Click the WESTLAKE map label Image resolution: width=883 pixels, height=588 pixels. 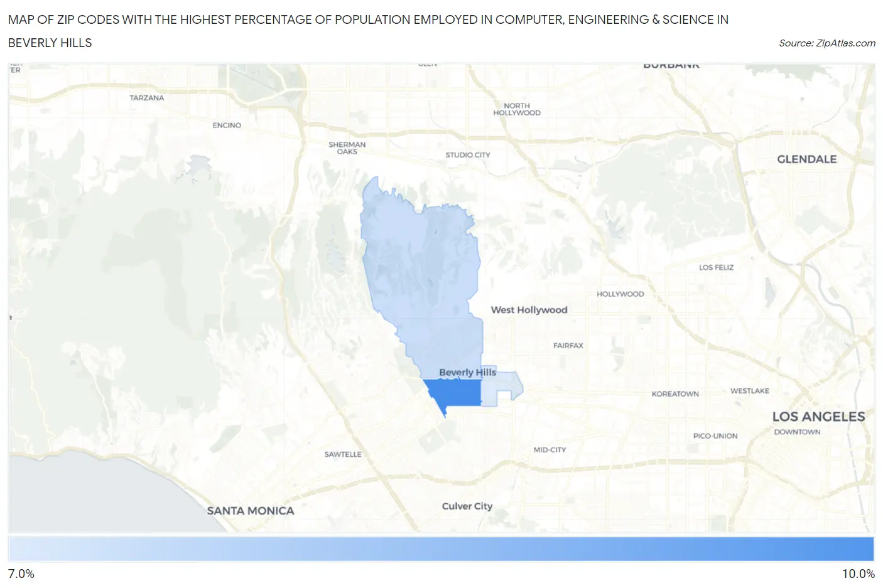pyautogui.click(x=750, y=391)
